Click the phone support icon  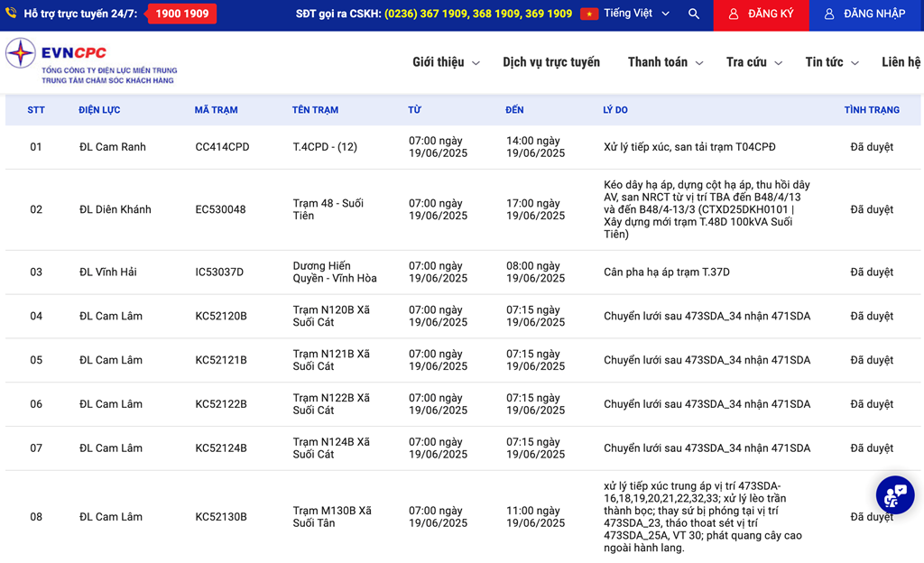pos(11,13)
